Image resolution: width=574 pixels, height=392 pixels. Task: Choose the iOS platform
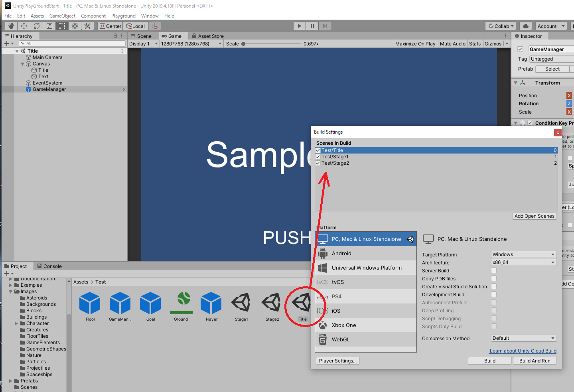click(366, 311)
